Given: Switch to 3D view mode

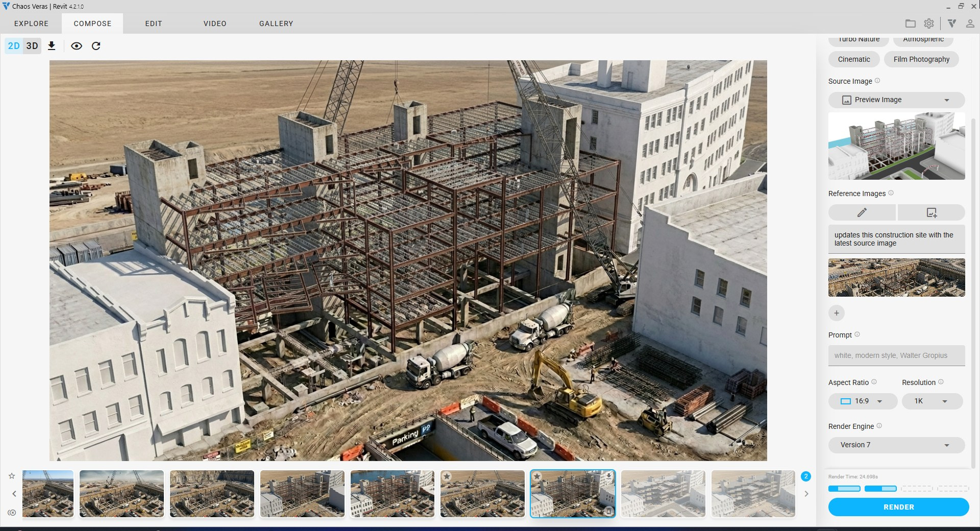Looking at the screenshot, I should click(x=32, y=46).
